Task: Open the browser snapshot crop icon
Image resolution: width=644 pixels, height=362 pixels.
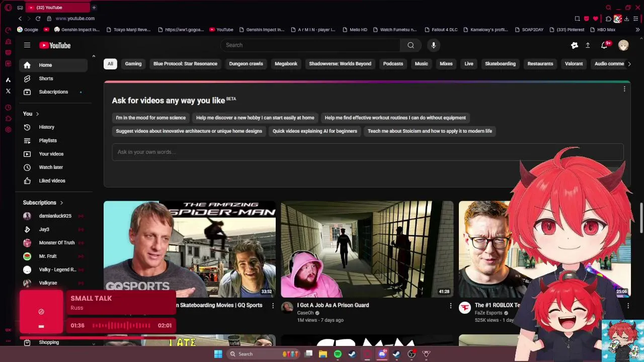Action: pyautogui.click(x=577, y=19)
